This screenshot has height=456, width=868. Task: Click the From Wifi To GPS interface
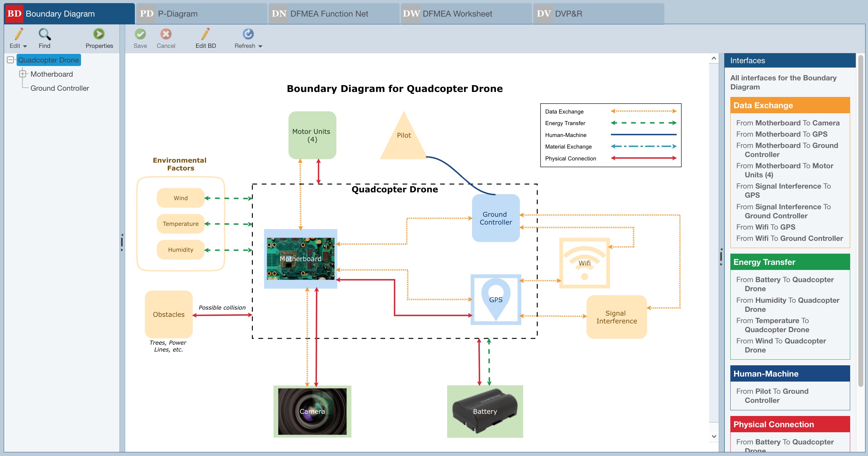765,227
